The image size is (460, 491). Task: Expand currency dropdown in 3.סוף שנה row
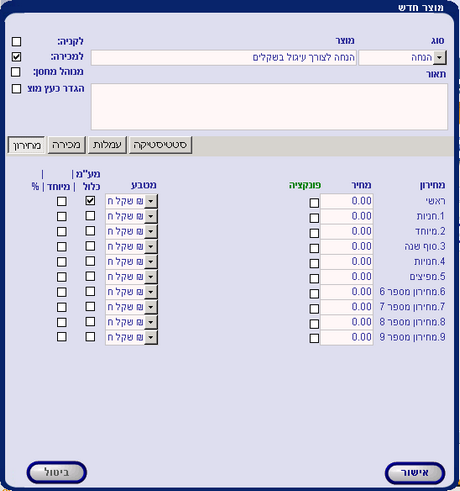click(x=151, y=247)
